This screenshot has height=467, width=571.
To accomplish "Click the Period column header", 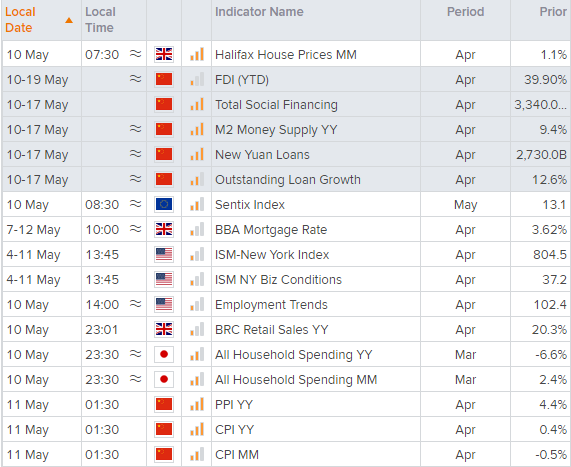I will [465, 12].
